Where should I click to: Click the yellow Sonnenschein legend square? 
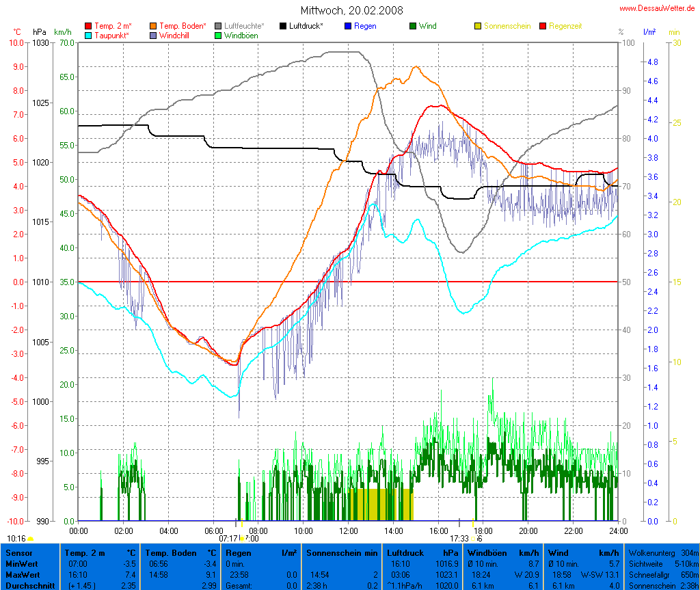[478, 26]
